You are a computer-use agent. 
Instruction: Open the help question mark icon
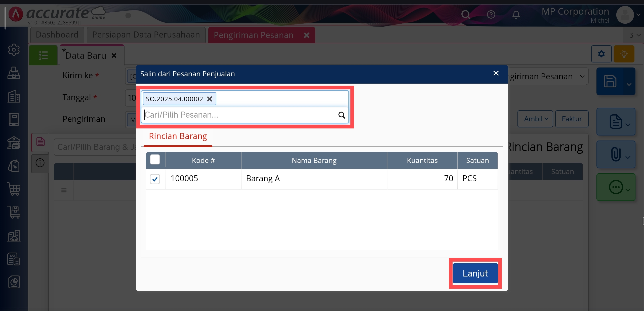[x=491, y=15]
